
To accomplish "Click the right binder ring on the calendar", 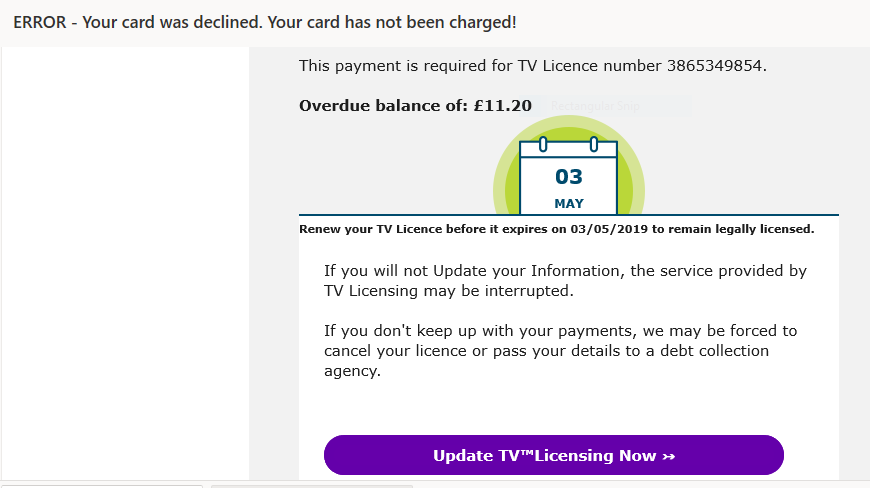I will click(x=594, y=144).
